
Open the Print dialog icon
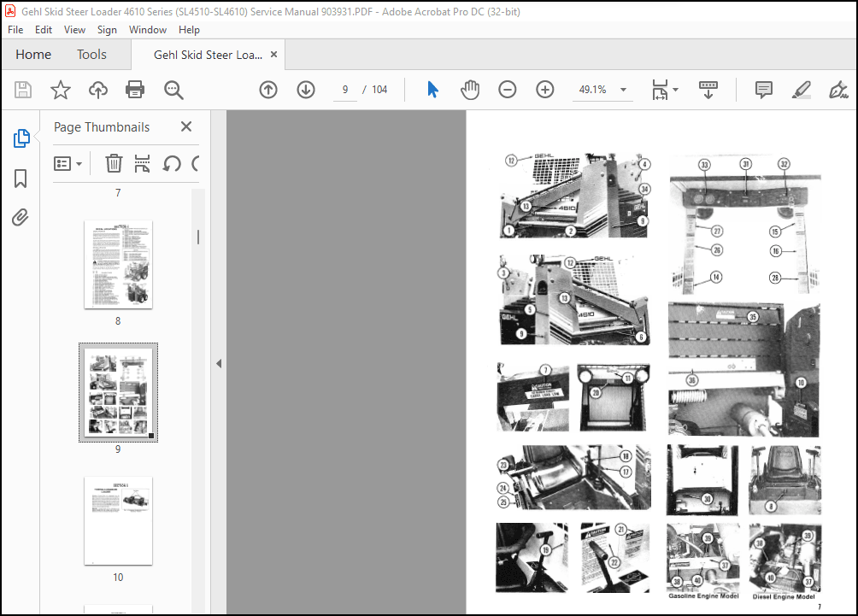coord(135,90)
